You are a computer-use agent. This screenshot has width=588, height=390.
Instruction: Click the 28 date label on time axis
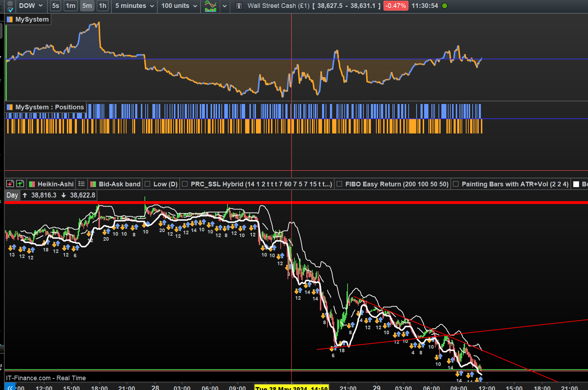155,387
